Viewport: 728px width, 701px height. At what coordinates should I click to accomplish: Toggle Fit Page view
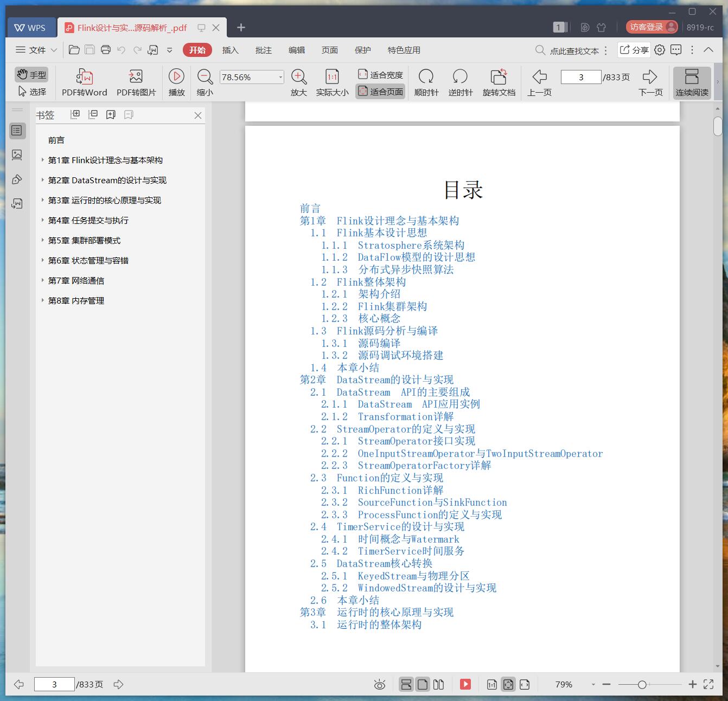380,92
